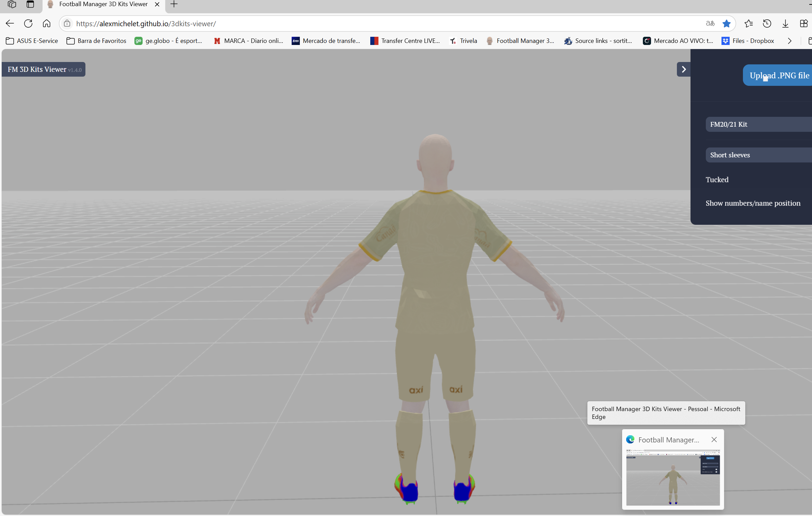This screenshot has width=812, height=516.
Task: Click the Football Manager window preview thumbnail
Action: (673, 477)
